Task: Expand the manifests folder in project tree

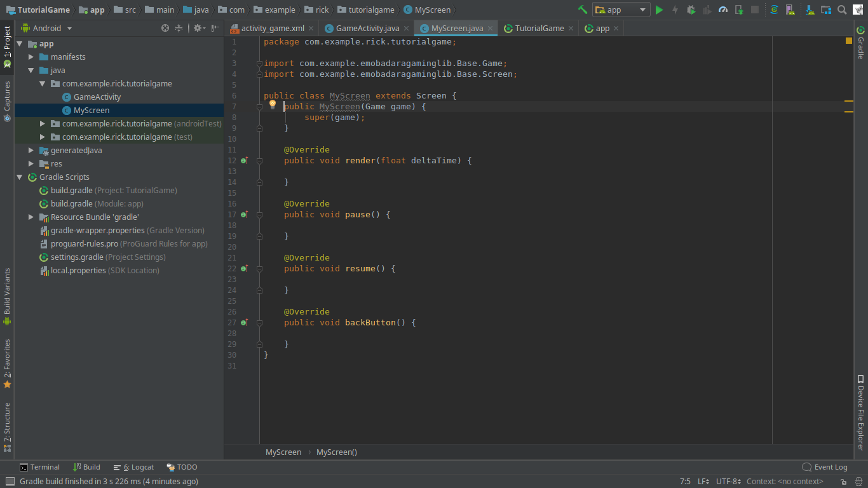Action: click(x=31, y=57)
